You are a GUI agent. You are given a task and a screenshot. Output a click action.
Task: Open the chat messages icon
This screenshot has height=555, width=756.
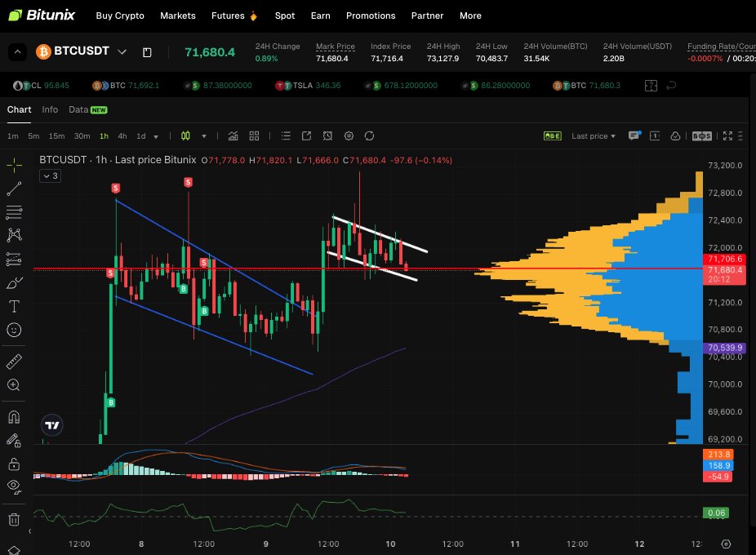coord(634,136)
